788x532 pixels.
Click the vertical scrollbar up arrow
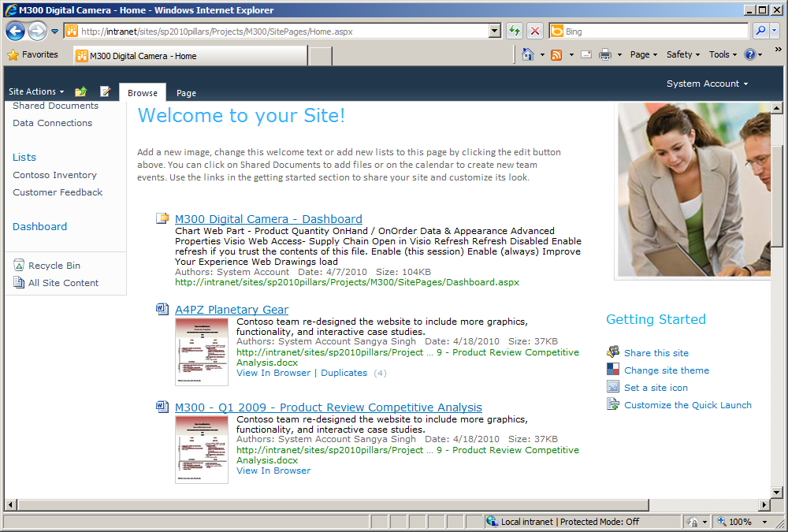click(x=776, y=108)
